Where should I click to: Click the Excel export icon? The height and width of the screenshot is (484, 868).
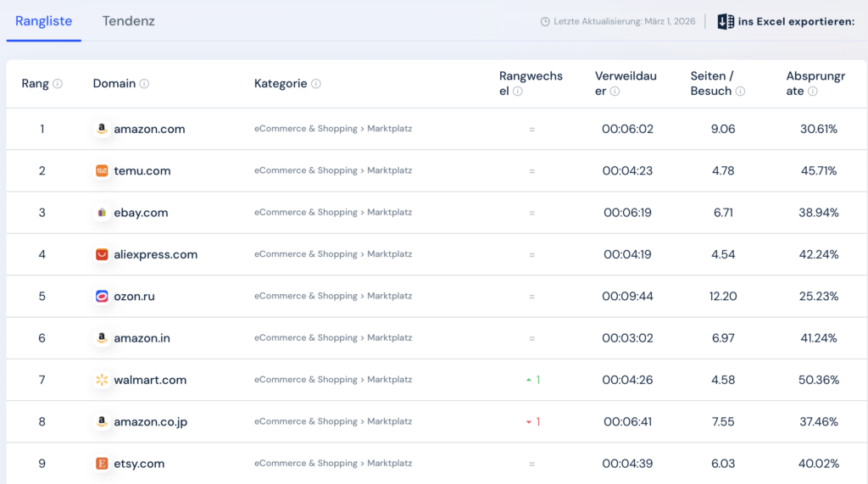tap(726, 22)
